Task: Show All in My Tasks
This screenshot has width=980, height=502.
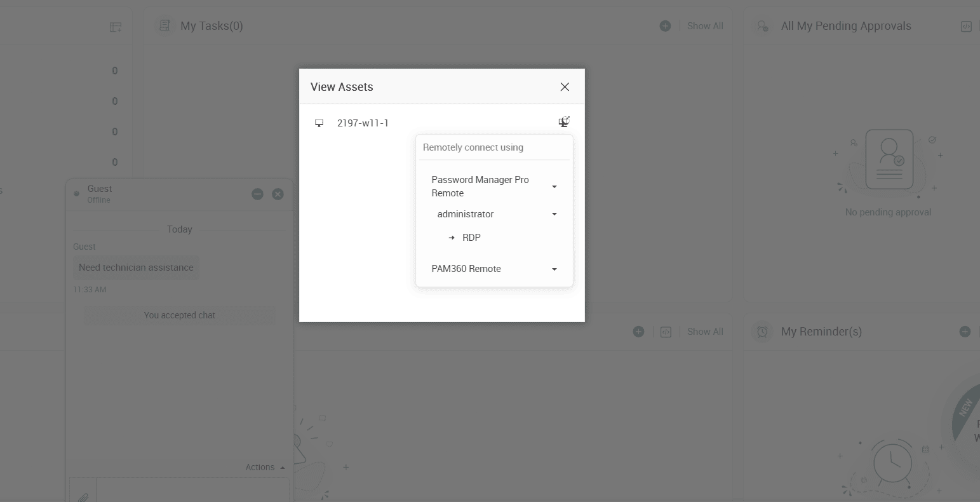Action: (x=705, y=26)
